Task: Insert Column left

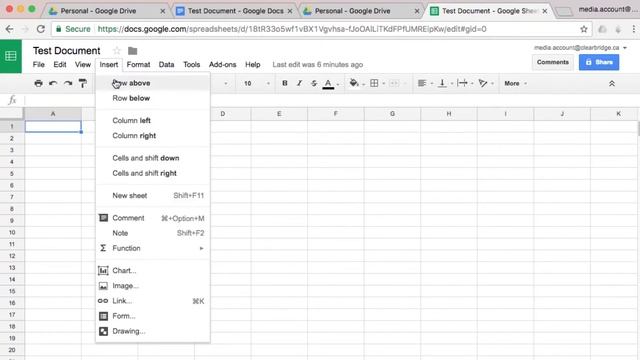Action: click(153, 120)
